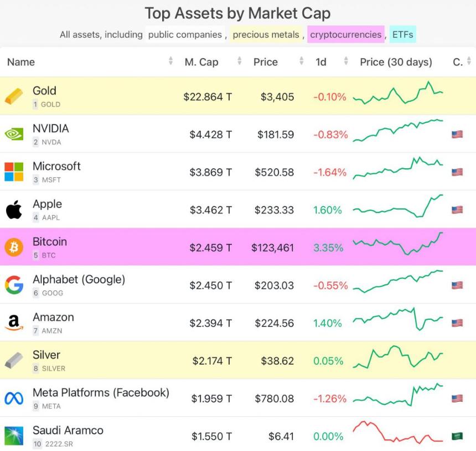This screenshot has width=476, height=451.
Task: Toggle the precious metals filter
Action: 267,34
